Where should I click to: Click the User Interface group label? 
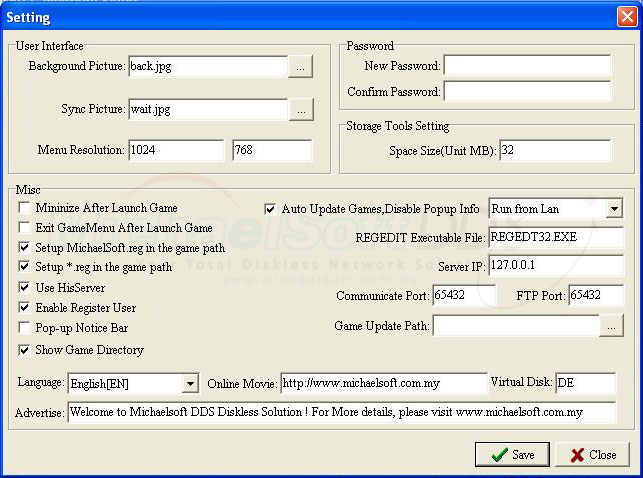click(50, 46)
